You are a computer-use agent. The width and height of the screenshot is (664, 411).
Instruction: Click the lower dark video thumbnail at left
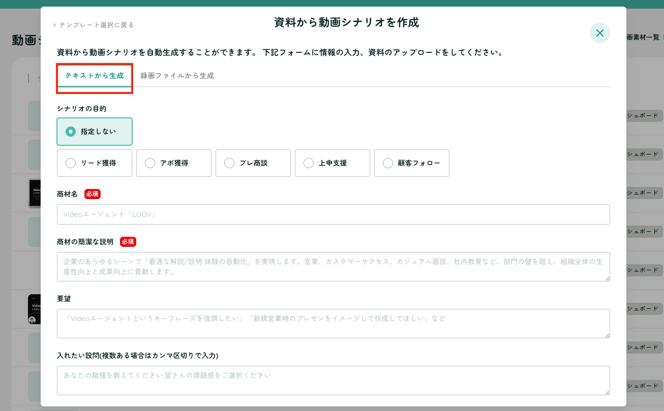tap(34, 308)
